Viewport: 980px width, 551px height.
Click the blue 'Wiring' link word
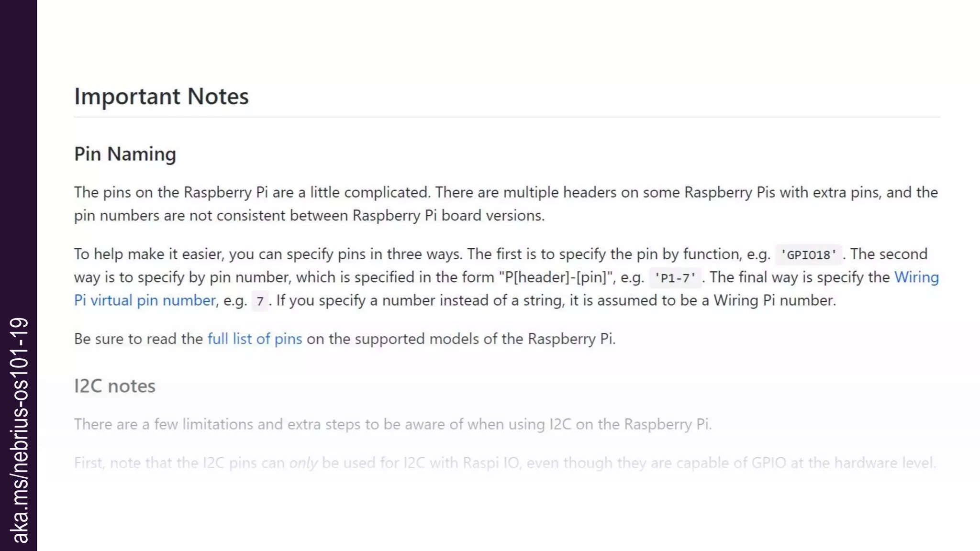coord(916,277)
